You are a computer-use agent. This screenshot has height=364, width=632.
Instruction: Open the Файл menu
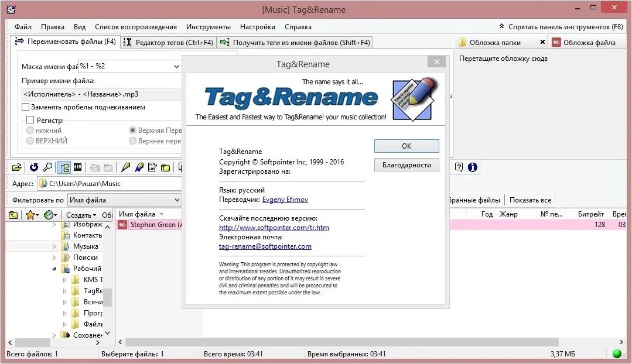(23, 27)
